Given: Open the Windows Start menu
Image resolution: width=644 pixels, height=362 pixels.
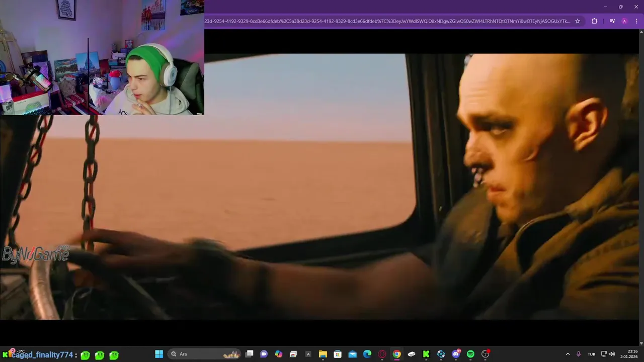Looking at the screenshot, I should [x=159, y=354].
